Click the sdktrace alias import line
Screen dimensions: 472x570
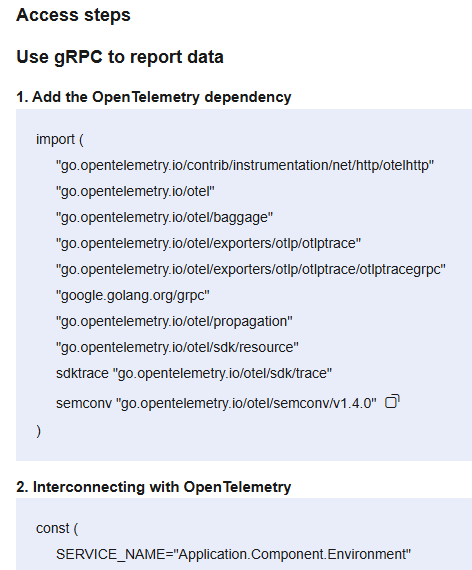(x=194, y=373)
